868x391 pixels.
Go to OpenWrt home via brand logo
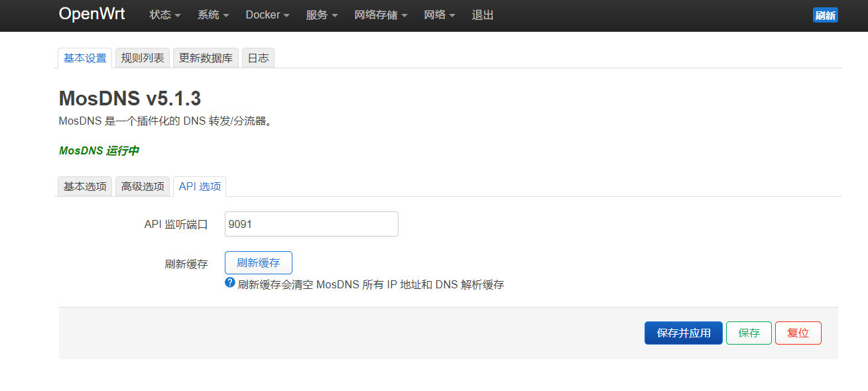coord(92,15)
